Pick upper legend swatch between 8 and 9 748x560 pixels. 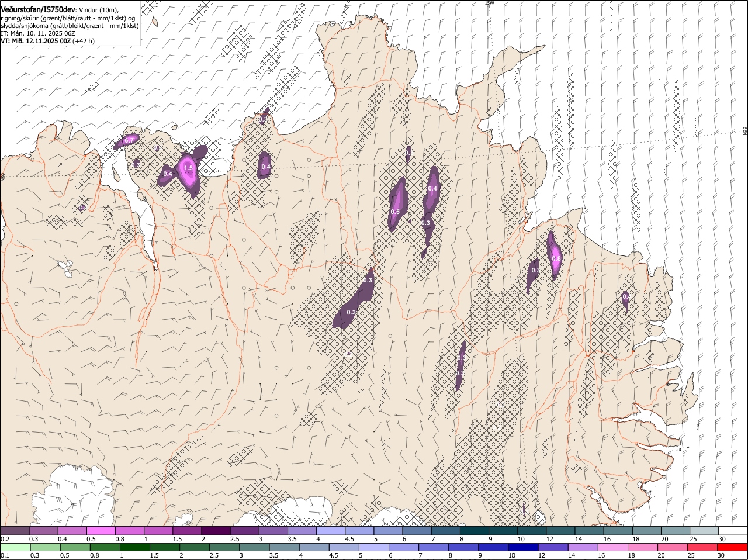[x=475, y=531]
